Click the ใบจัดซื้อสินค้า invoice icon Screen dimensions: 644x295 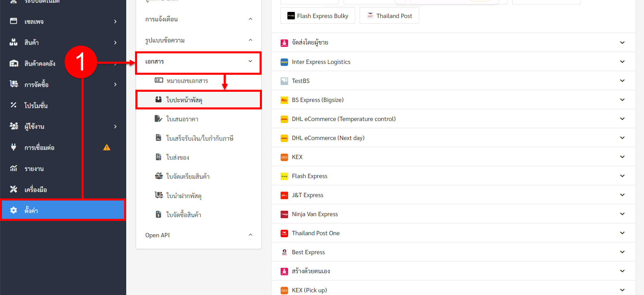[x=158, y=214]
